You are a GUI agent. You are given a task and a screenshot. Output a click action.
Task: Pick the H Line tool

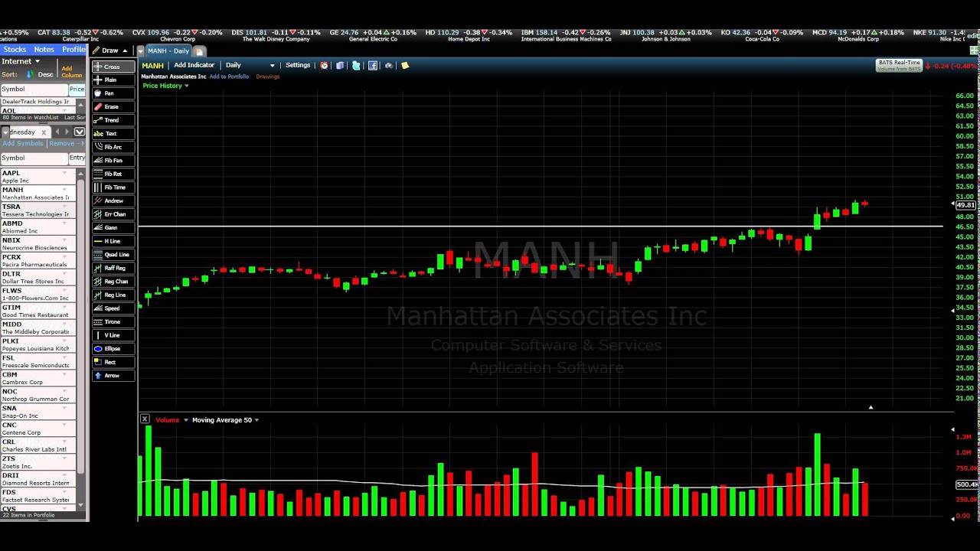113,241
